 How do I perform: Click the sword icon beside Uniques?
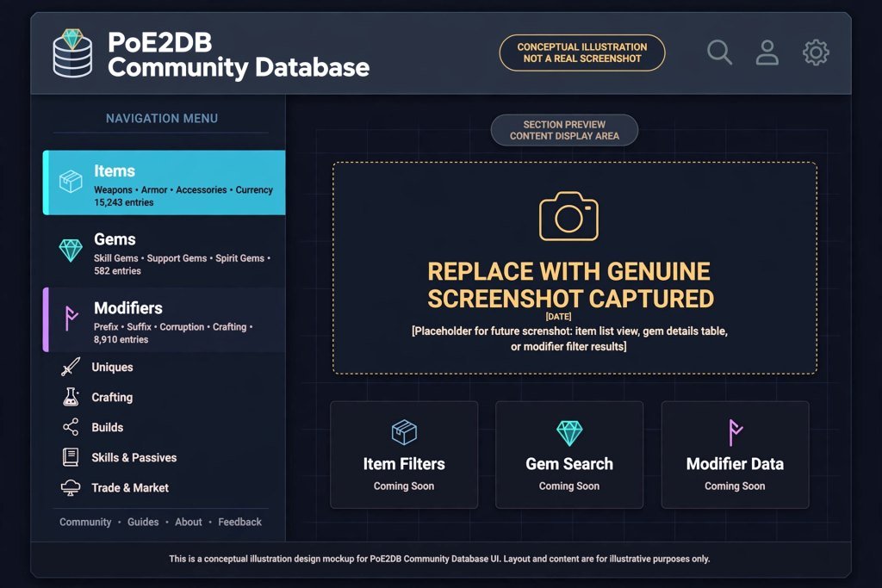[71, 367]
